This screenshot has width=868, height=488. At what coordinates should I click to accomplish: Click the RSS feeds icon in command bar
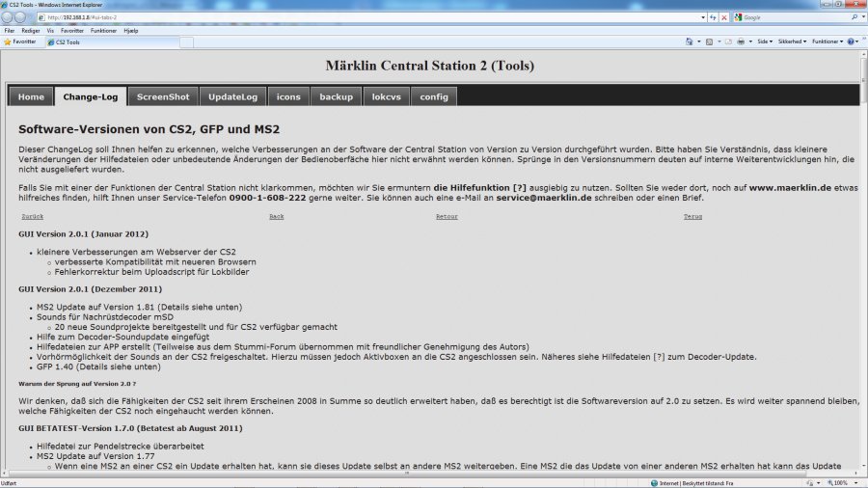[709, 41]
